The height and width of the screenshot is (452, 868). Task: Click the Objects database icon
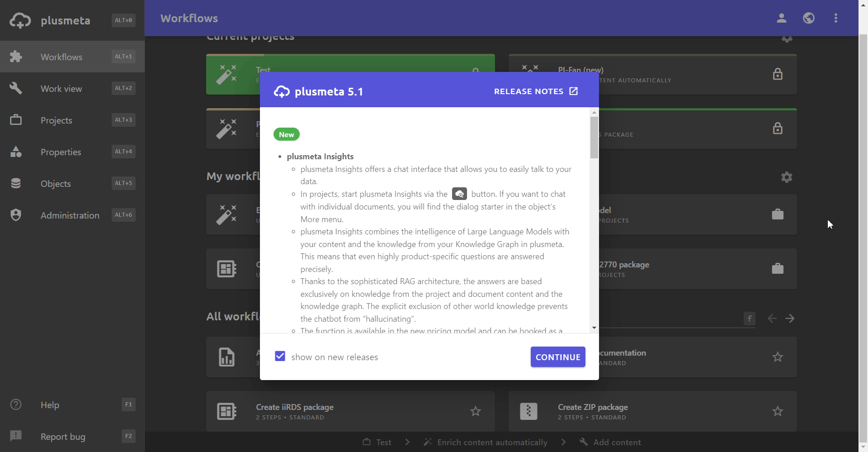[16, 183]
